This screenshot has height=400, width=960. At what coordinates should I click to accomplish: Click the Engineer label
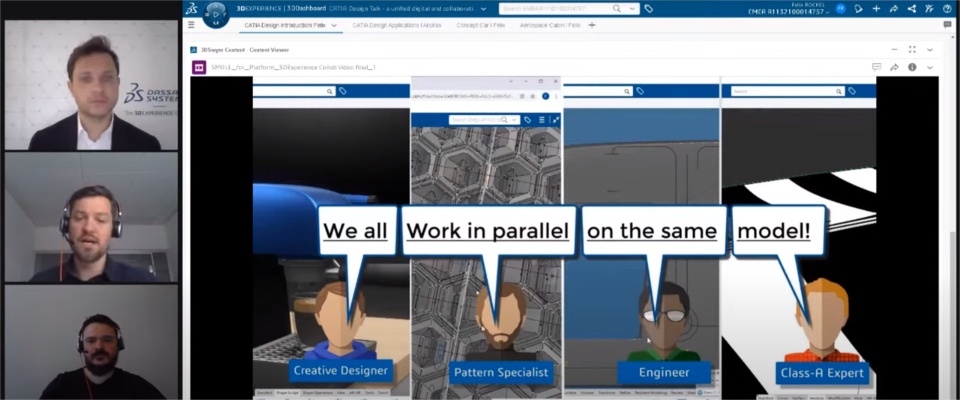tap(664, 372)
